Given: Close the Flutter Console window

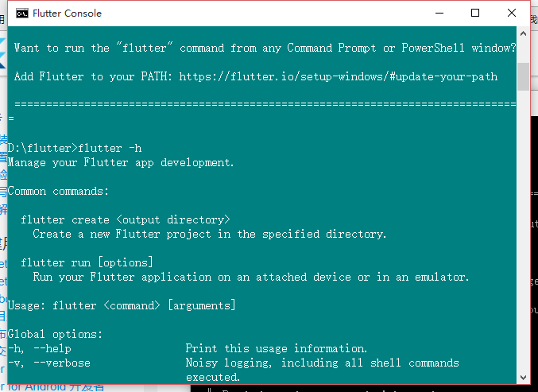Looking at the screenshot, I should pyautogui.click(x=512, y=13).
